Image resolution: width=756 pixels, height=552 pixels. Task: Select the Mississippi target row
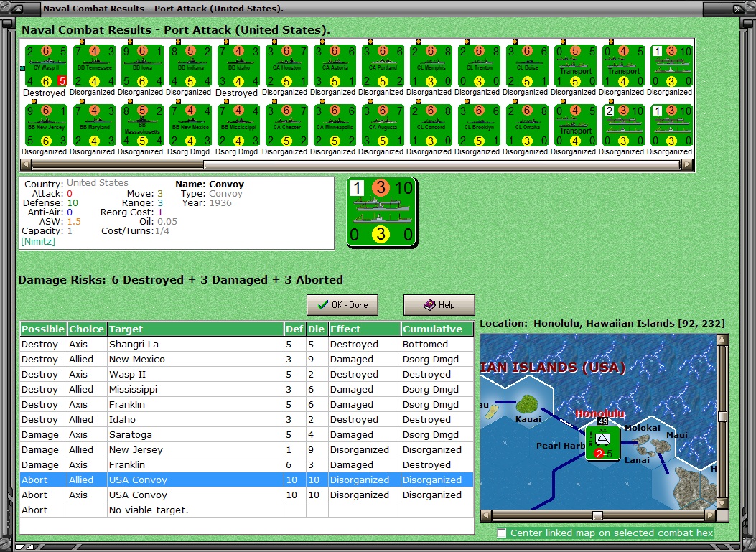tap(246, 390)
